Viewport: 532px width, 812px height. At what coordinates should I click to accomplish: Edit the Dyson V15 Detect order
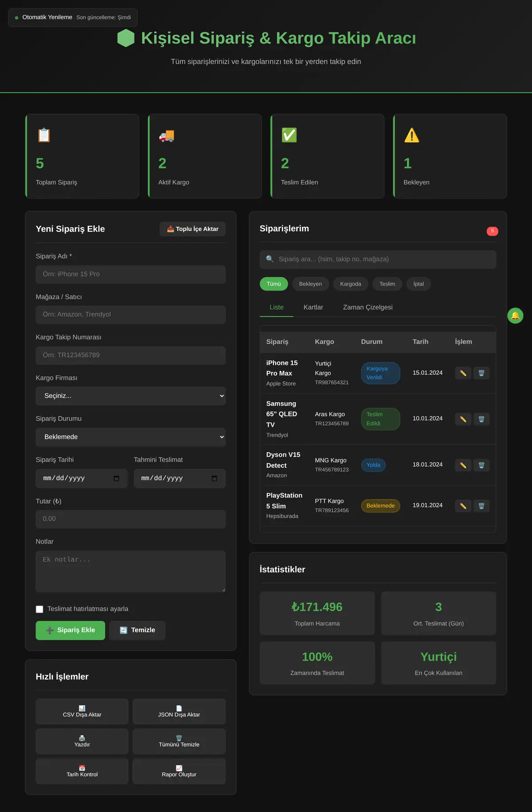click(463, 465)
